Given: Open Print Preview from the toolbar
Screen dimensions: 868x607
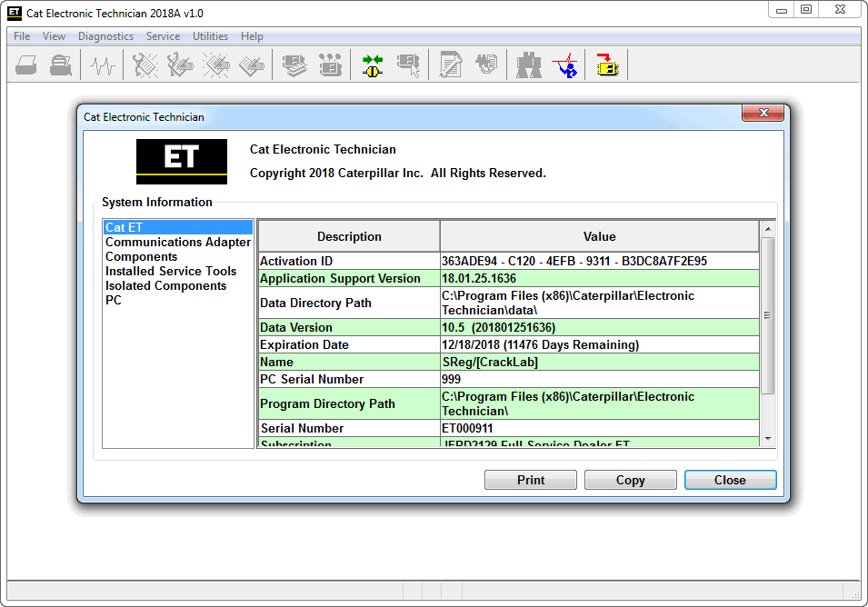Looking at the screenshot, I should coord(60,65).
